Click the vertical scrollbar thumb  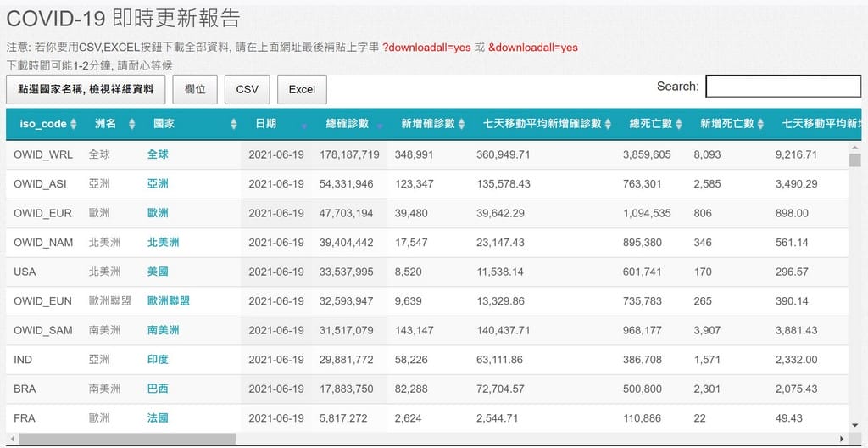[x=855, y=160]
